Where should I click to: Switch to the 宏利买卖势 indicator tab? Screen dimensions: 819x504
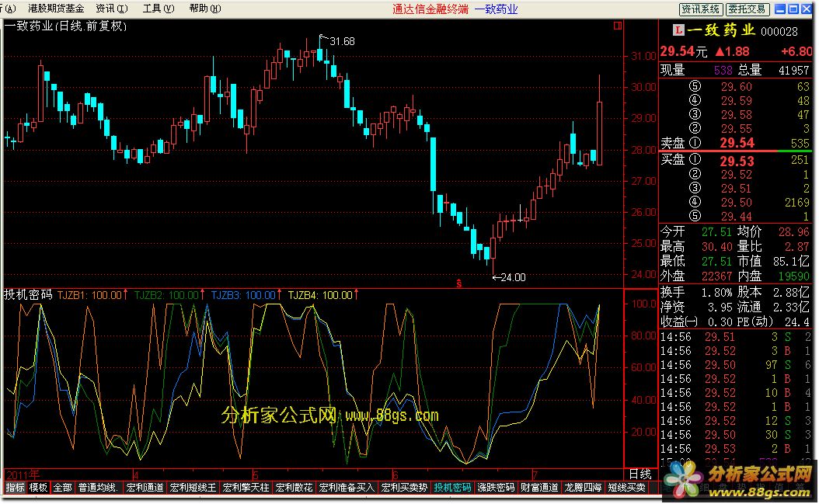pos(404,487)
